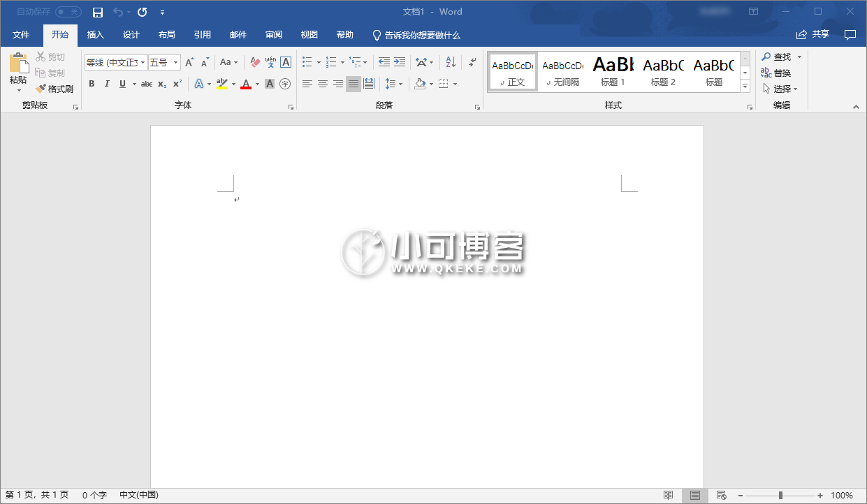Viewport: 867px width, 504px height.
Task: Increase font size with grow font icon
Action: click(189, 63)
